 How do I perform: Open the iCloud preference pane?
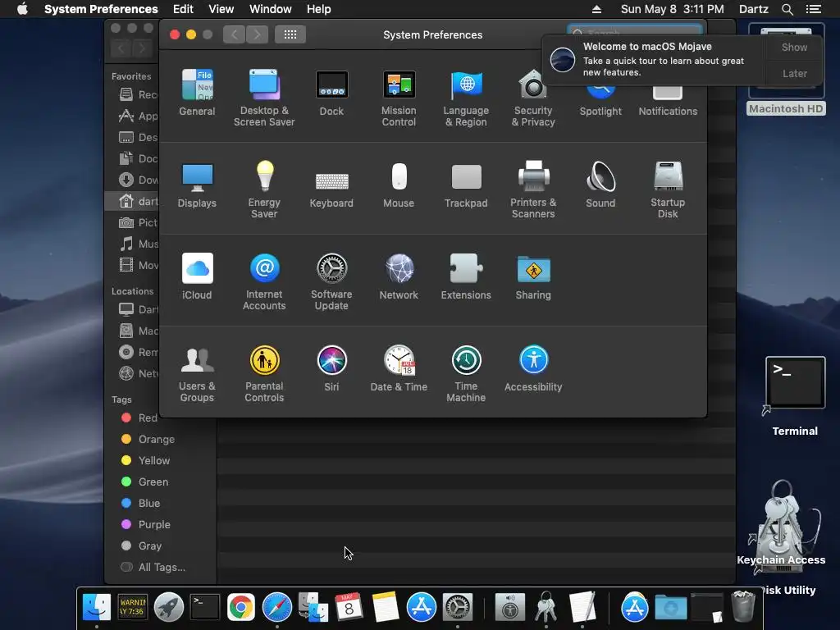coord(197,276)
